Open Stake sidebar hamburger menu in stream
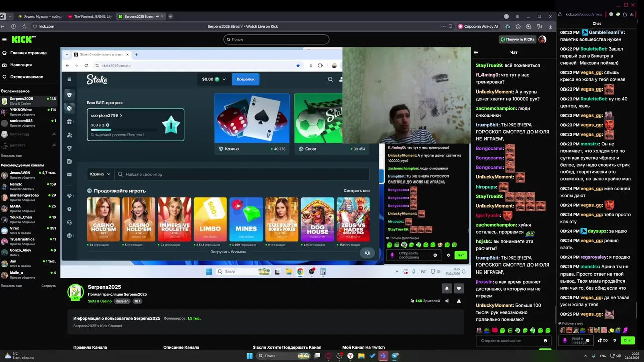Image resolution: width=644 pixels, height=362 pixels. tap(69, 79)
